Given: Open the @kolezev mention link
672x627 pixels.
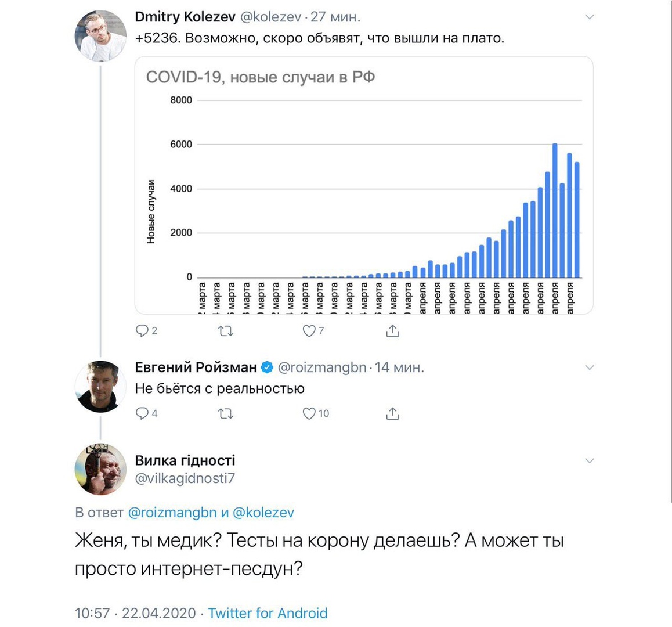Looking at the screenshot, I should [263, 513].
